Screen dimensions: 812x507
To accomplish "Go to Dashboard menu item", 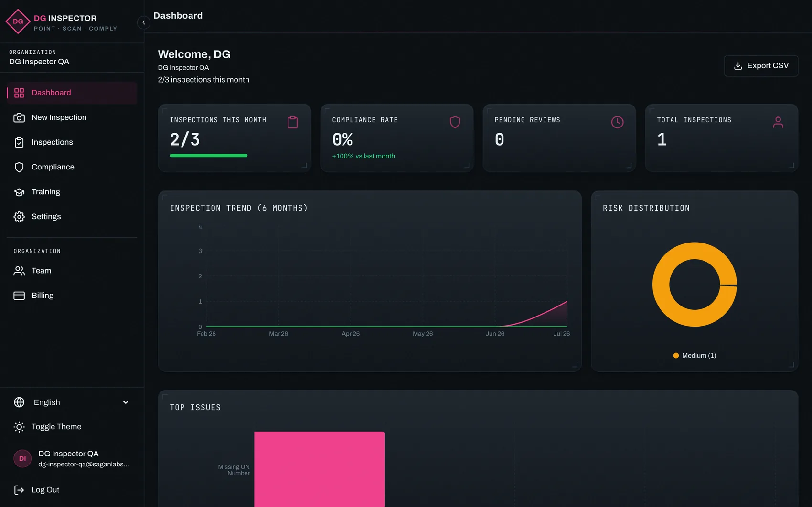I will click(x=72, y=93).
